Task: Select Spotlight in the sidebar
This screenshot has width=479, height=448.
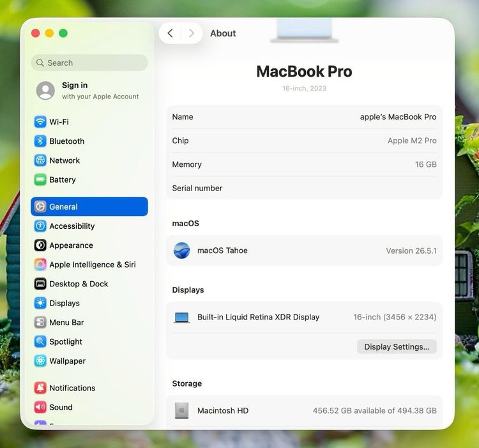Action: tap(89, 341)
